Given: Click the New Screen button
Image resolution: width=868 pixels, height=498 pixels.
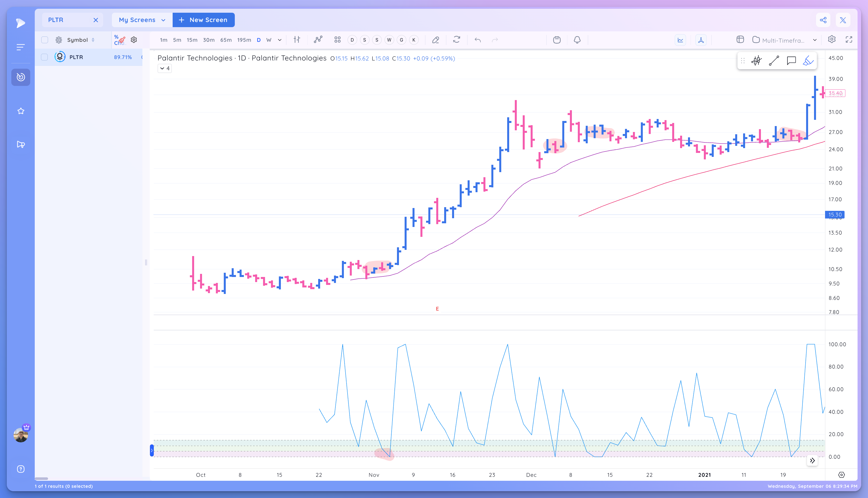Looking at the screenshot, I should [203, 20].
